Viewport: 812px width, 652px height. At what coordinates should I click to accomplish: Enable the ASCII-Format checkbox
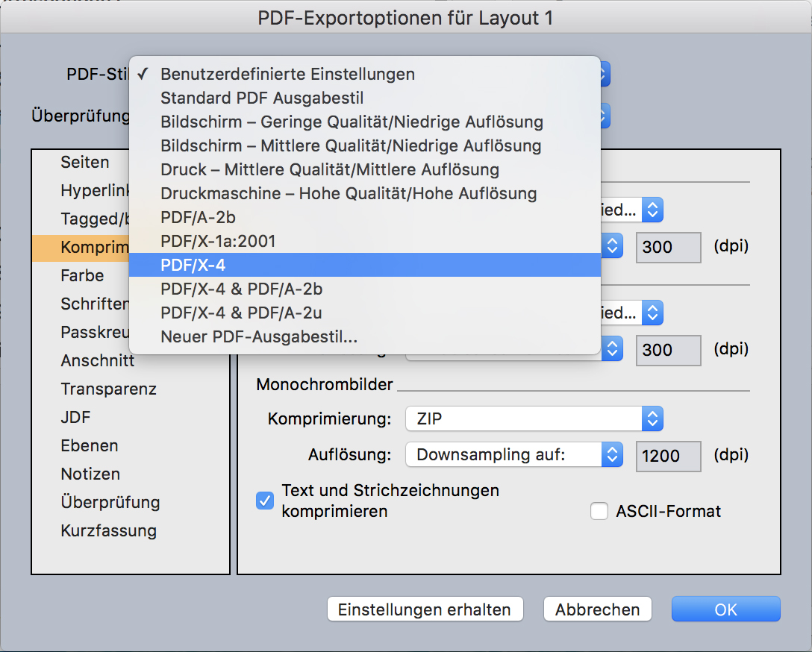pos(599,511)
